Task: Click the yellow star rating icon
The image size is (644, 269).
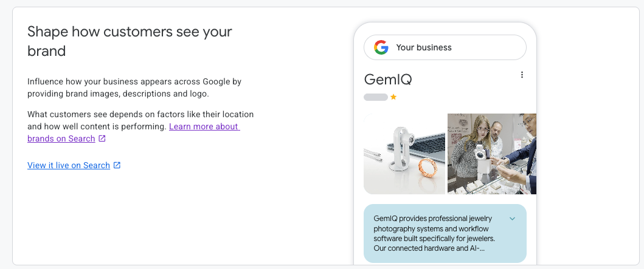Action: pos(393,97)
